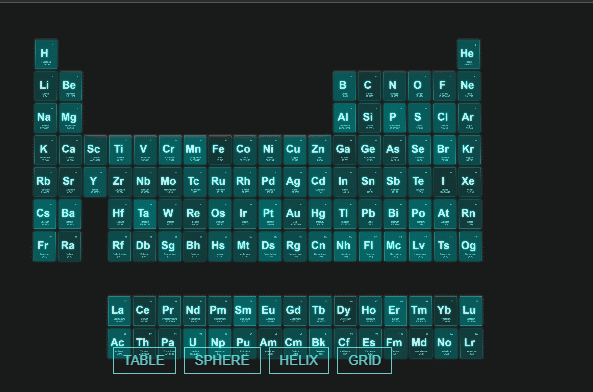Select the Oganesson (Og) element tile
The height and width of the screenshot is (392, 593).
[470, 246]
